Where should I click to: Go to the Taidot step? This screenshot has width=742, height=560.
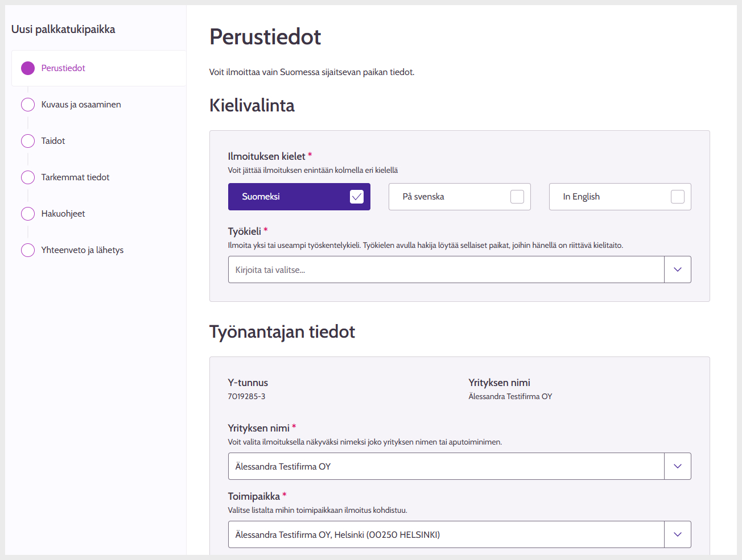tap(53, 141)
